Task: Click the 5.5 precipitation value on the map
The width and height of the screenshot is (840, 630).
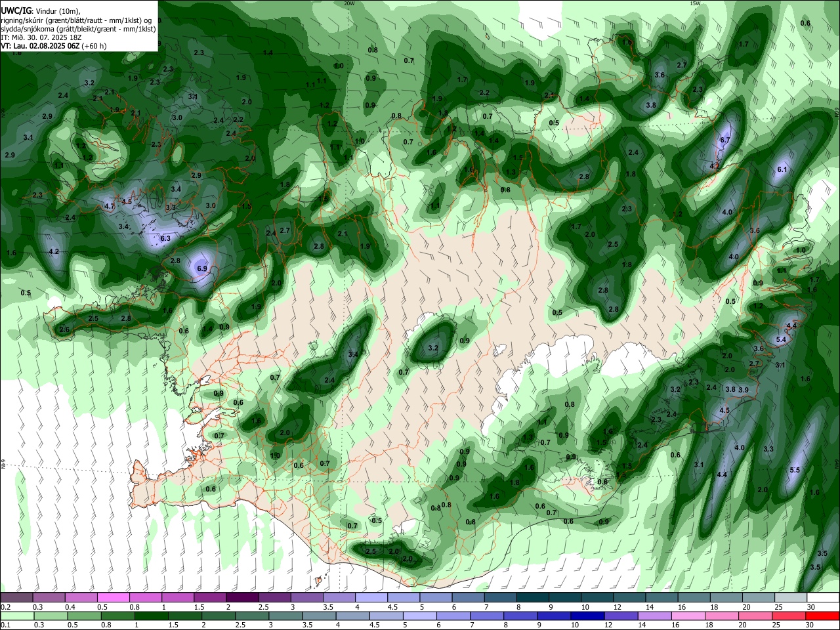Action: 795,471
